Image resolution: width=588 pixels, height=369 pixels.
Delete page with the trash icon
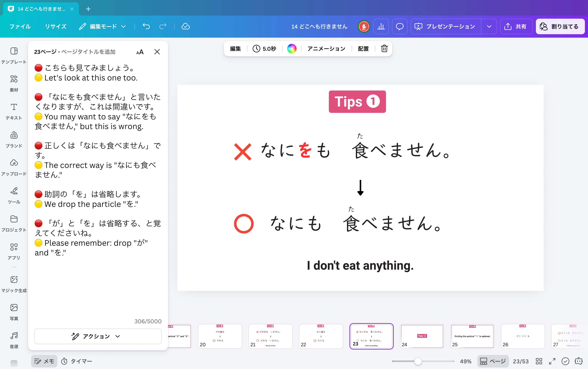click(384, 49)
